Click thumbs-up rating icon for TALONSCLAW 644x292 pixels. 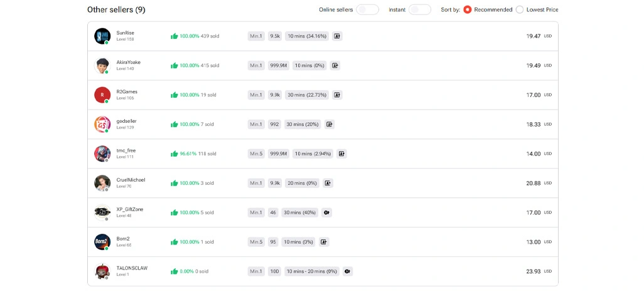174,271
